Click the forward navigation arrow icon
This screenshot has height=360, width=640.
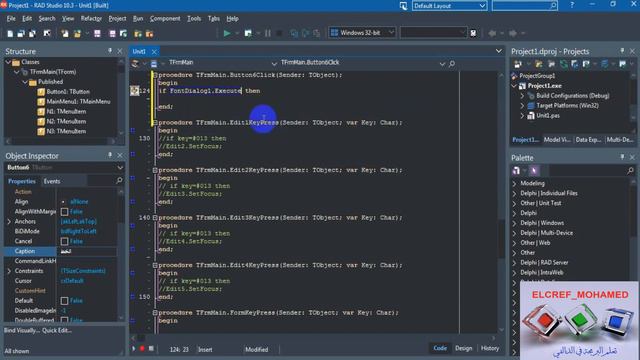point(513,33)
